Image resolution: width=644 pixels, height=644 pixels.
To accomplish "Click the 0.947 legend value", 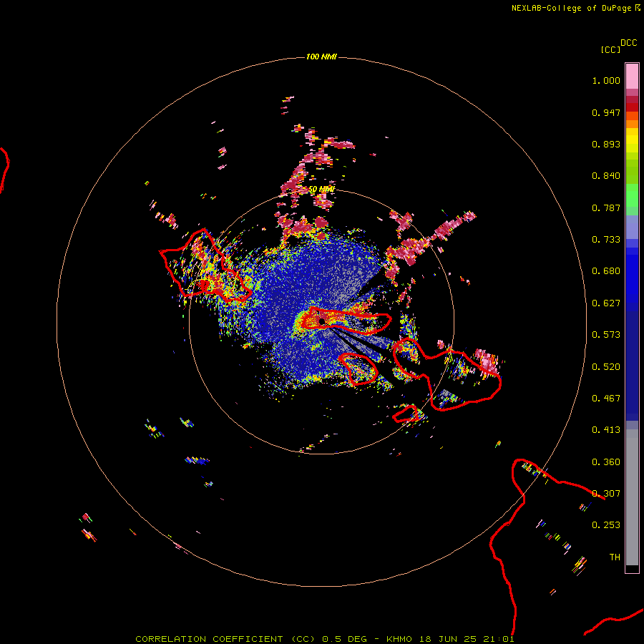I will click(606, 112).
